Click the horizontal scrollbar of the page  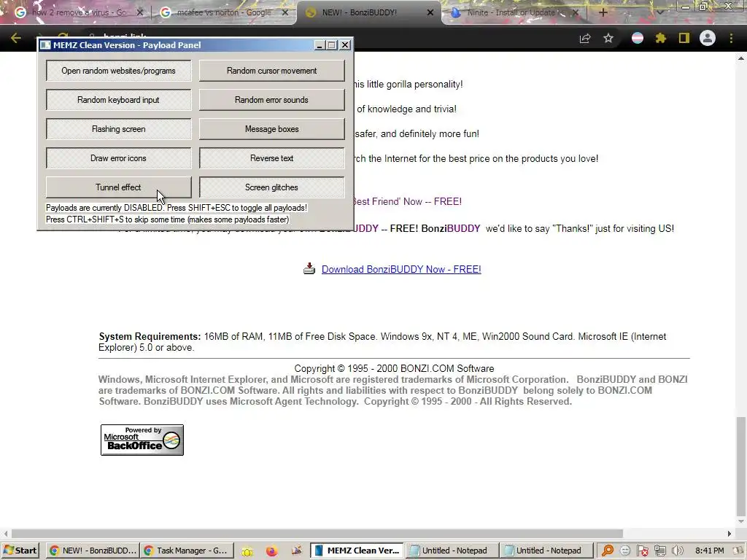[317, 533]
